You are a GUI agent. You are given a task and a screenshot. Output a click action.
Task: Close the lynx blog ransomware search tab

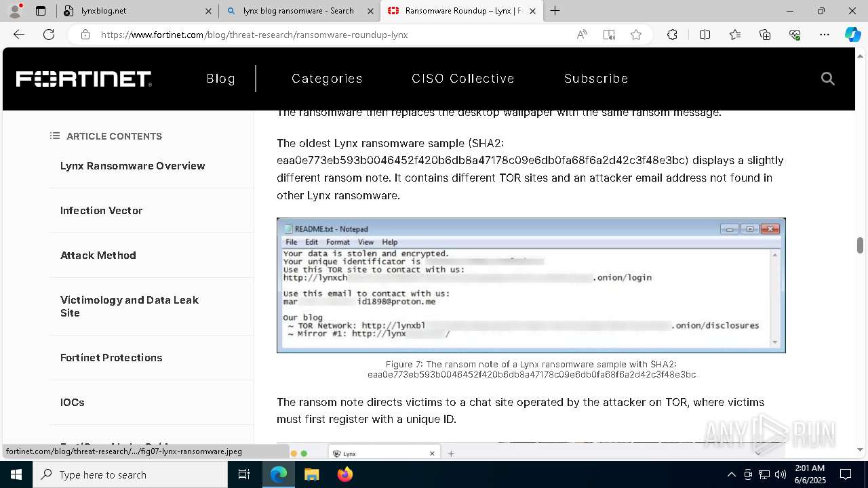(369, 11)
